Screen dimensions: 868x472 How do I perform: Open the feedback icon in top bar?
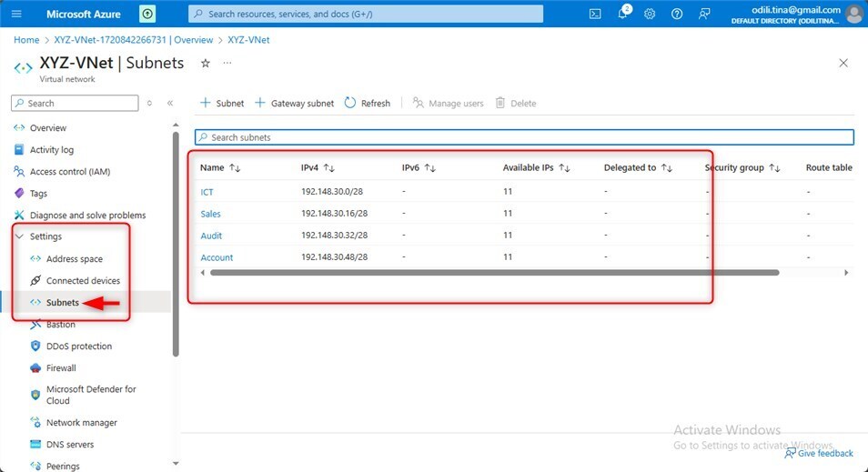pos(704,14)
